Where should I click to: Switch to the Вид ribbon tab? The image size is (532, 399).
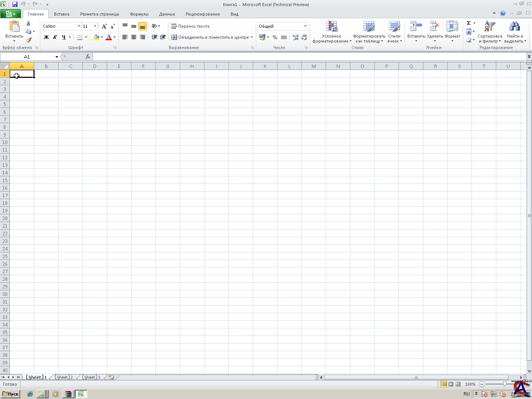234,14
